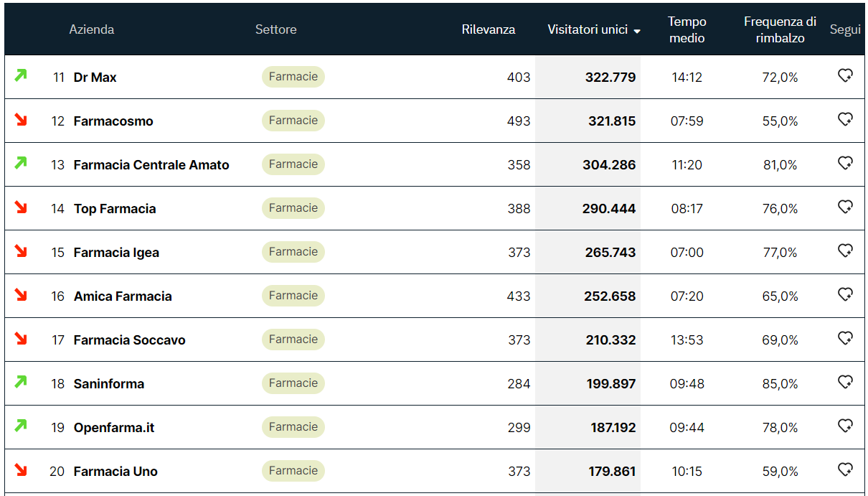The width and height of the screenshot is (868, 496).
Task: Open the Farmacosmo company link
Action: (x=113, y=121)
